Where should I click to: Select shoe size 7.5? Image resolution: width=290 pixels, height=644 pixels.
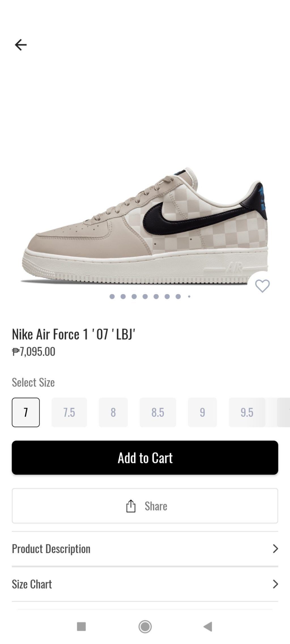[x=69, y=412]
